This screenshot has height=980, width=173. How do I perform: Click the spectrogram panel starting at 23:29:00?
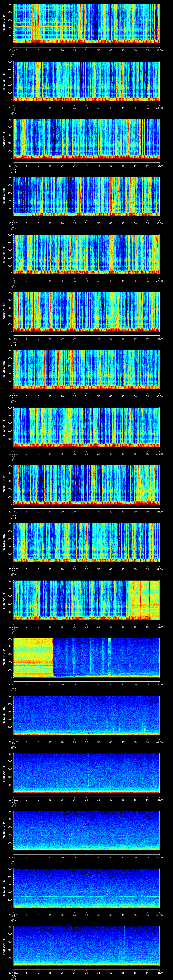pos(87,24)
